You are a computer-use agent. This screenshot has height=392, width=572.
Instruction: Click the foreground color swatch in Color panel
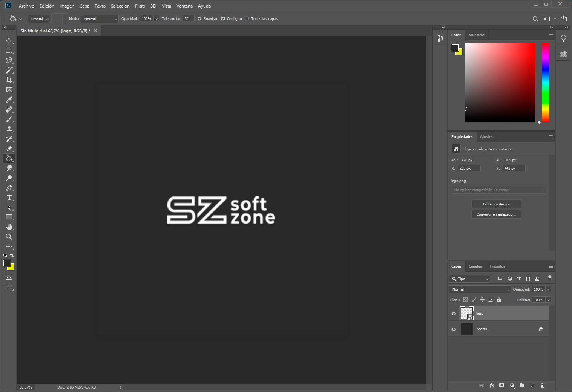coord(455,47)
